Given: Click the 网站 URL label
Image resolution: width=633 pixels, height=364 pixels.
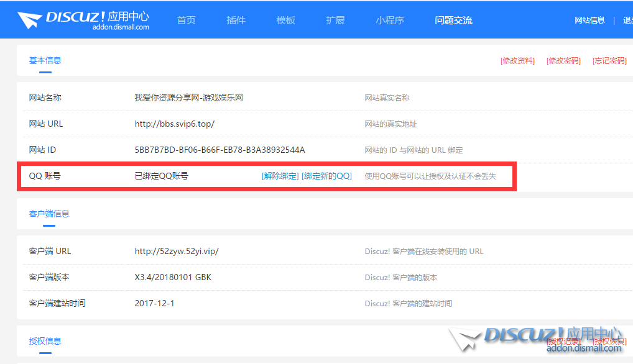Looking at the screenshot, I should tap(45, 124).
